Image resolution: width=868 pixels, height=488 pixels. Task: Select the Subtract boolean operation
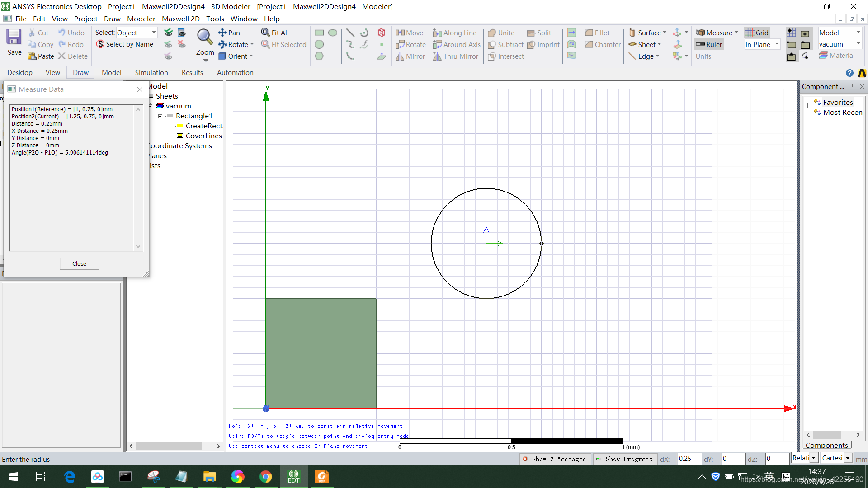pyautogui.click(x=505, y=44)
